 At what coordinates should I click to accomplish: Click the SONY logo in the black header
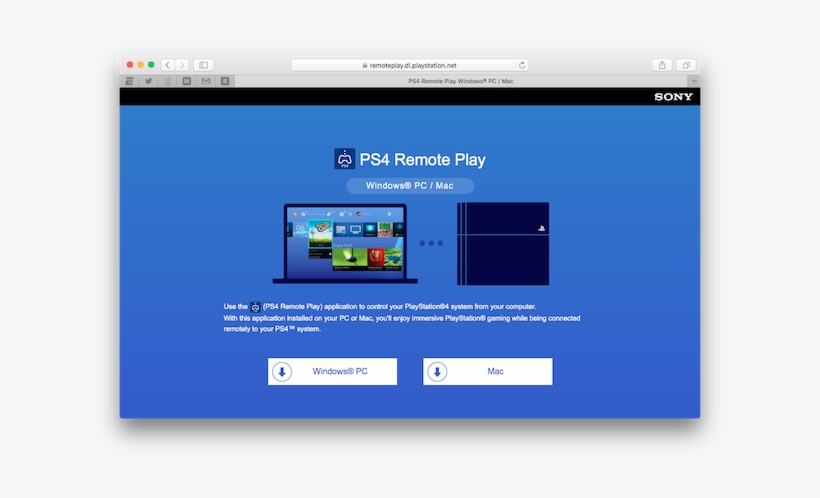pos(673,97)
